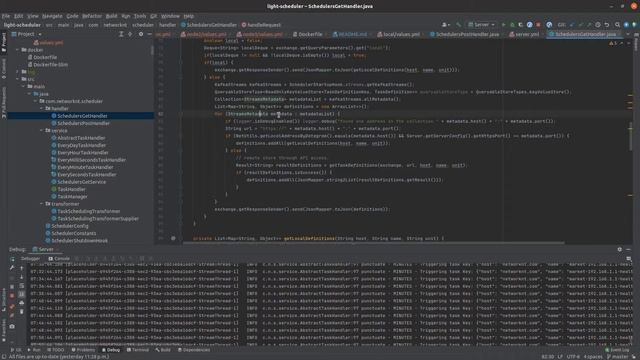Hide the Project panel with minus icon
Viewport: 640px width, 360px height.
[149, 34]
